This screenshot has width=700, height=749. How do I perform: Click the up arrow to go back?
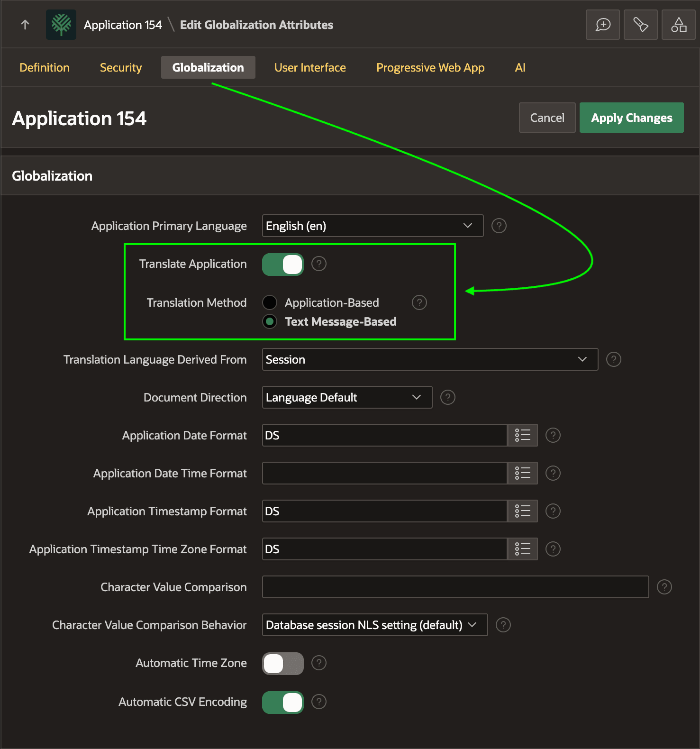(x=25, y=25)
